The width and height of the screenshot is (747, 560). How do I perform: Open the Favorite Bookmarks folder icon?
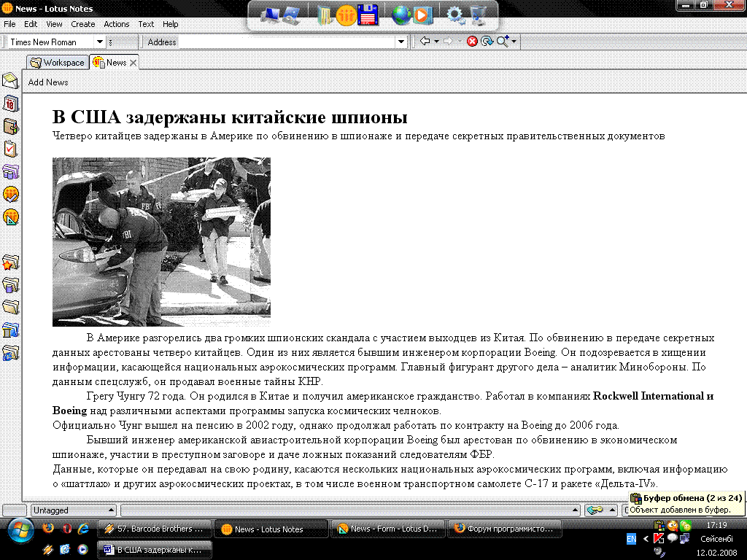(x=10, y=262)
